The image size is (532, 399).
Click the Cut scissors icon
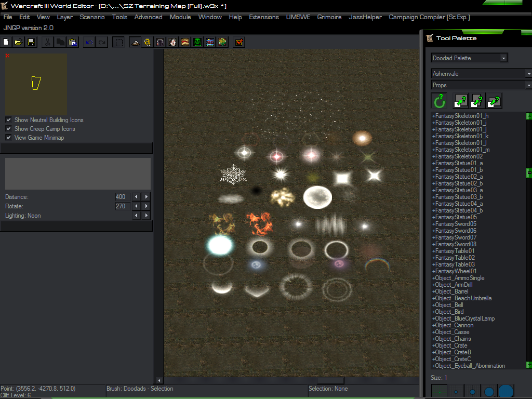coord(47,42)
